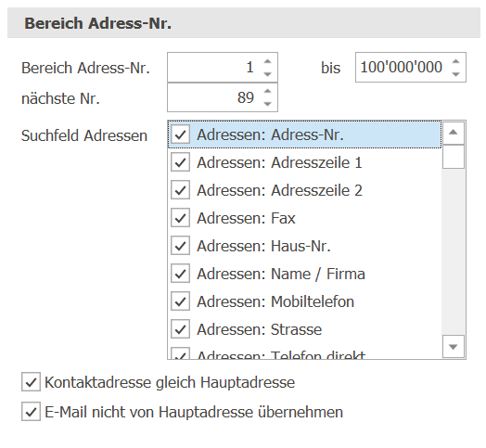486x448 pixels.
Task: Increase the Bereich Adress-Nr. start value
Action: 267,61
